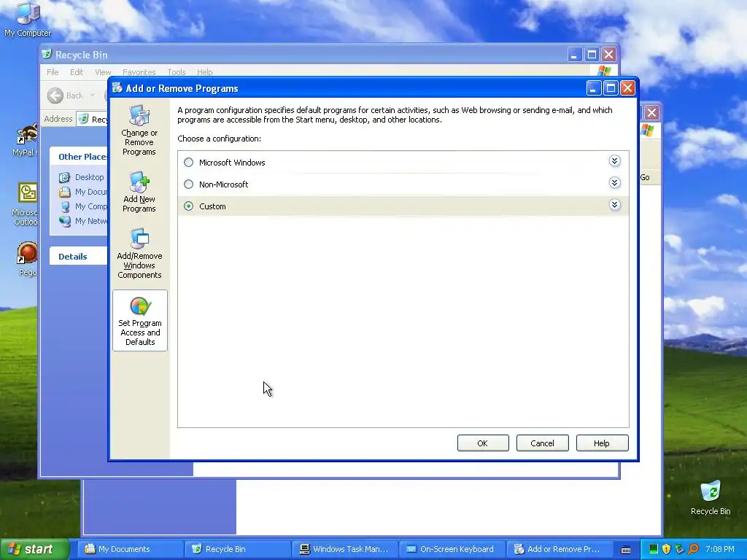Click the Go button in the background window
Screen dimensions: 747x560
tap(645, 177)
